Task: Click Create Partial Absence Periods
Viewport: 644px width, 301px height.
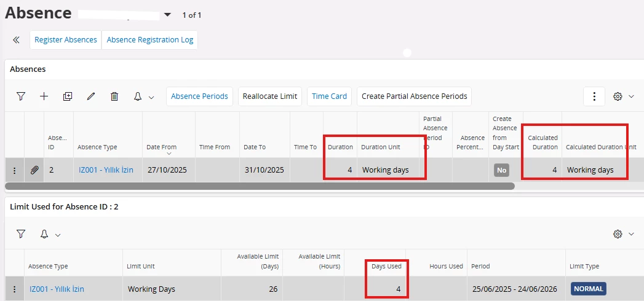Action: coord(415,96)
